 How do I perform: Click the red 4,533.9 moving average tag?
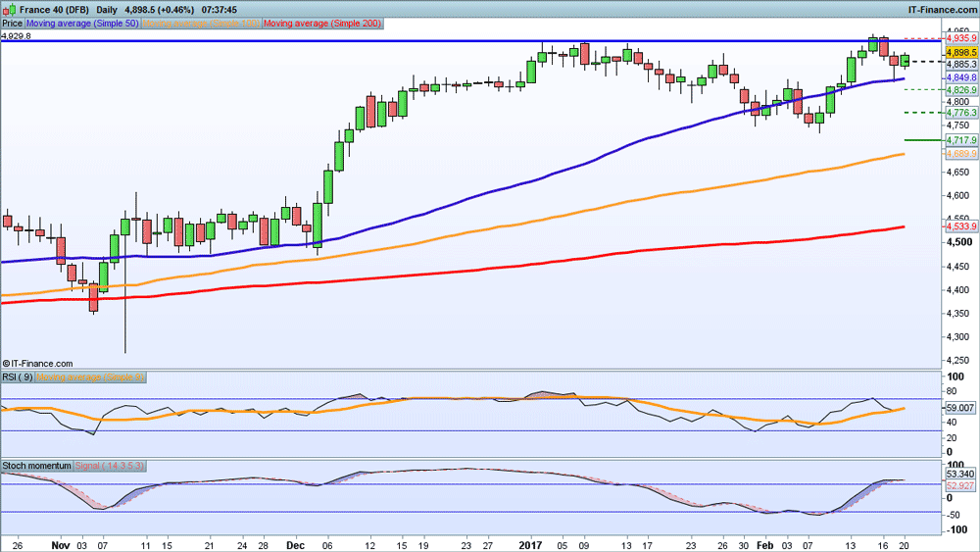[x=961, y=226]
